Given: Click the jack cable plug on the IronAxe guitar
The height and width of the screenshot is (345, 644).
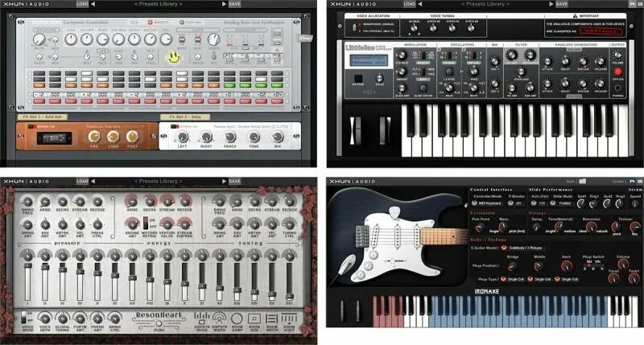Looking at the screenshot, I should point(347,265).
